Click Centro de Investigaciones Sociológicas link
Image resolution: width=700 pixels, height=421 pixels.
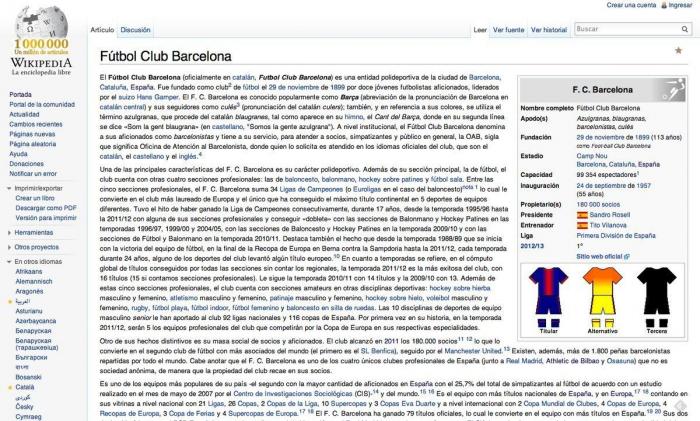(293, 394)
